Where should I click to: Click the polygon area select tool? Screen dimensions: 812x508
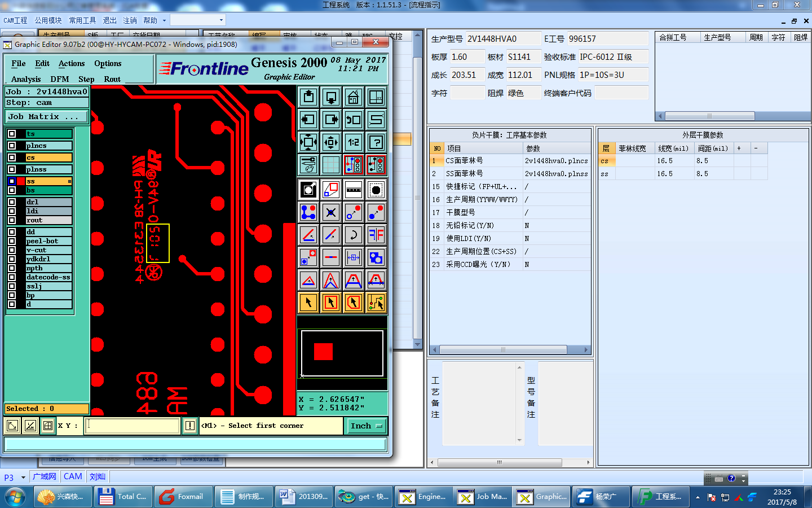pyautogui.click(x=354, y=303)
